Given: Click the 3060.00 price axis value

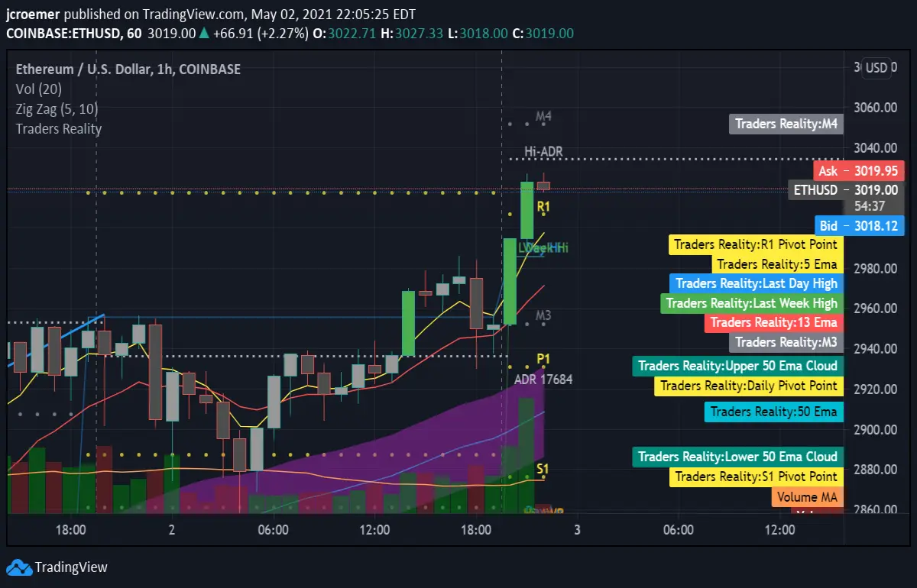Looking at the screenshot, I should (875, 107).
